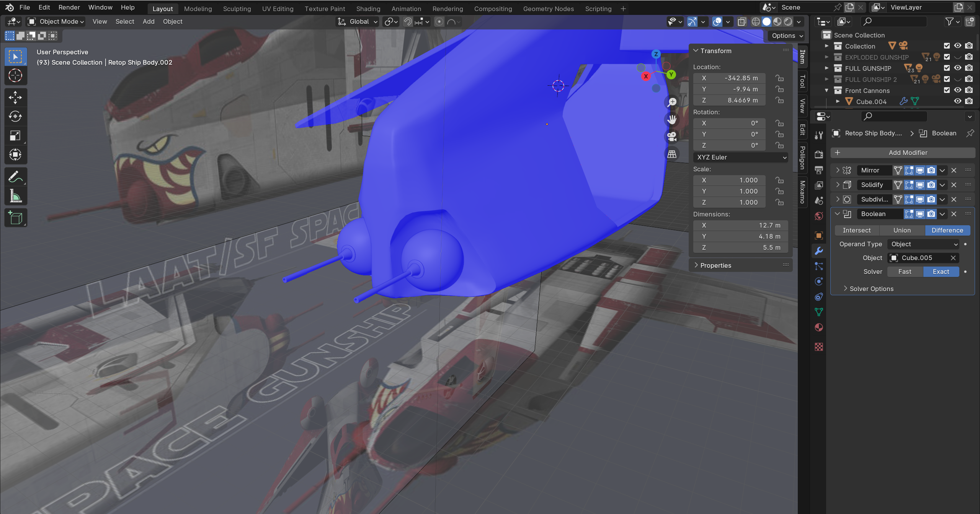Hide FULL GUNSHIP collection in viewport
Image resolution: width=980 pixels, height=514 pixels.
coord(958,68)
